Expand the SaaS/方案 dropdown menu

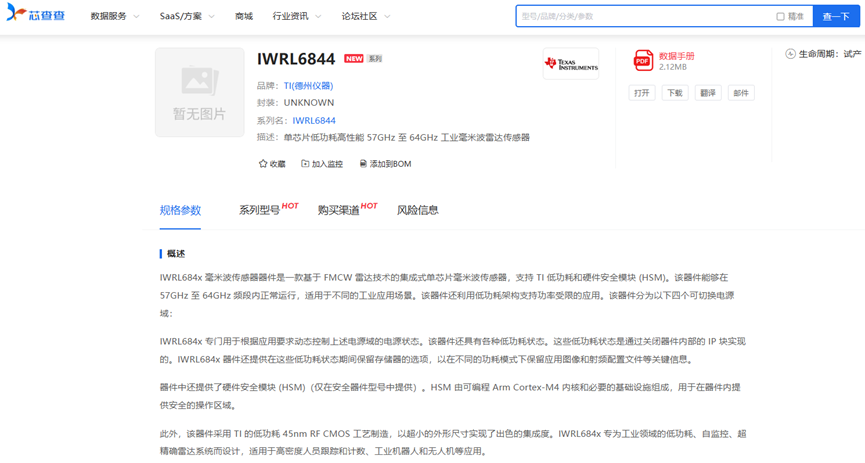point(187,17)
